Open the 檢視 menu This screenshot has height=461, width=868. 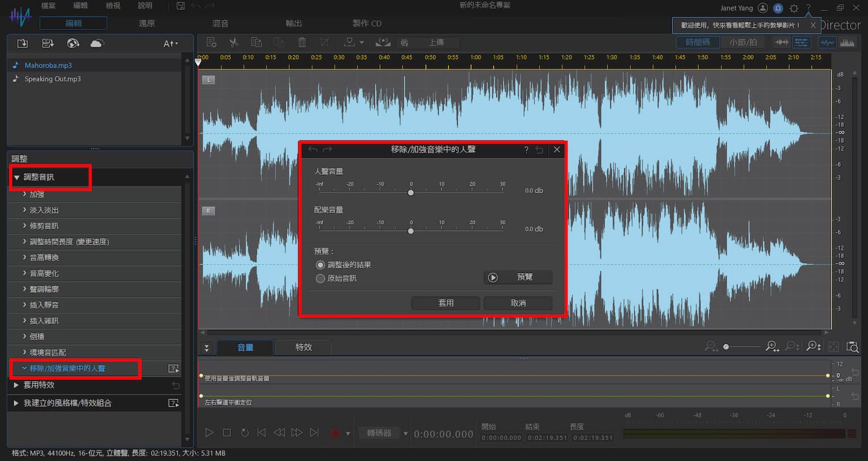point(113,6)
